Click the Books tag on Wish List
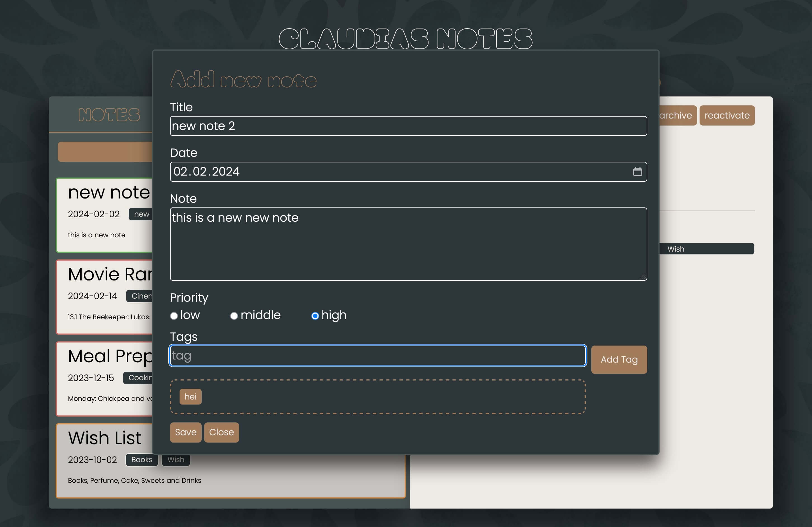This screenshot has width=812, height=527. pyautogui.click(x=142, y=460)
